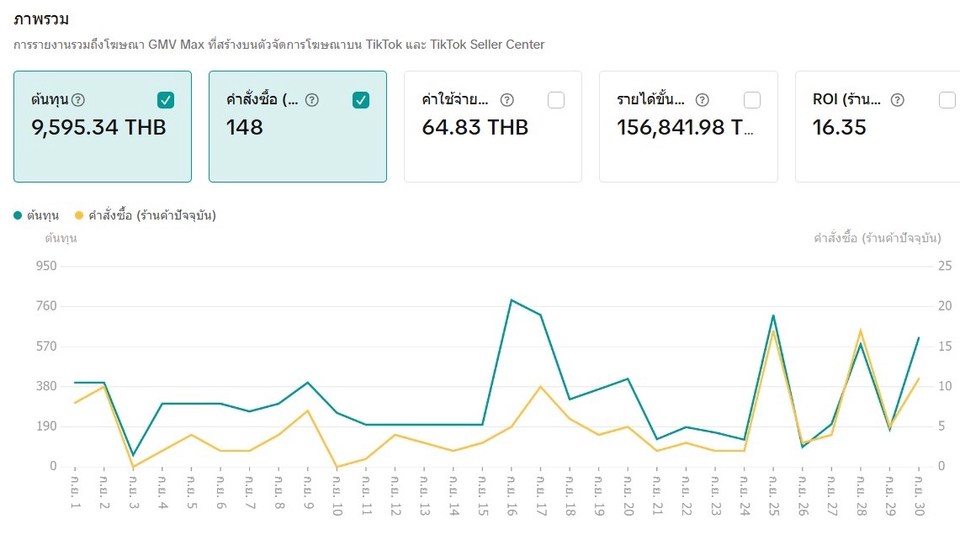The image size is (960, 540).
Task: Toggle yellow คำสั่งซื้อ legend entry
Action: click(x=146, y=216)
